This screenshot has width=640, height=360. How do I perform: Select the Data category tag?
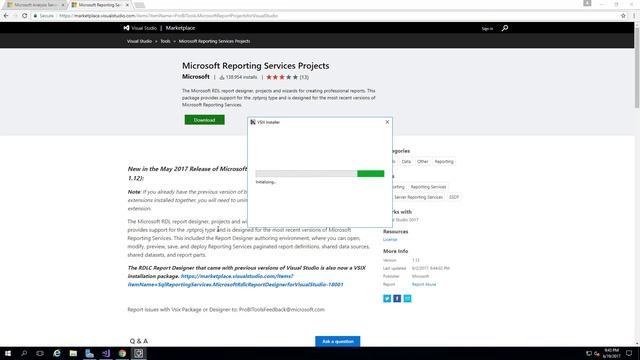(x=406, y=162)
